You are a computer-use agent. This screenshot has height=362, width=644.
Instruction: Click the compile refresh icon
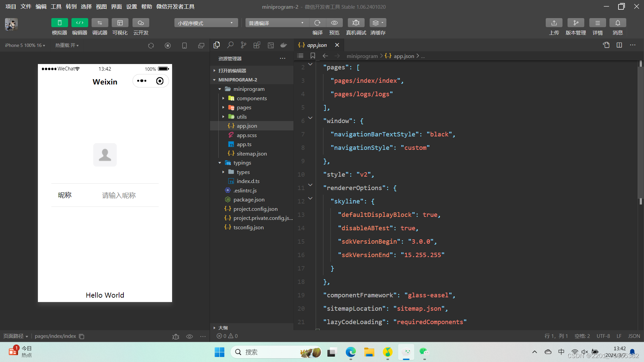(317, 23)
